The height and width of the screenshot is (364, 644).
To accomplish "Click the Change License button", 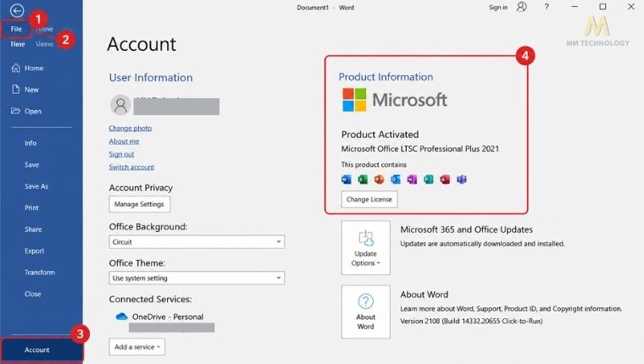I will [369, 200].
